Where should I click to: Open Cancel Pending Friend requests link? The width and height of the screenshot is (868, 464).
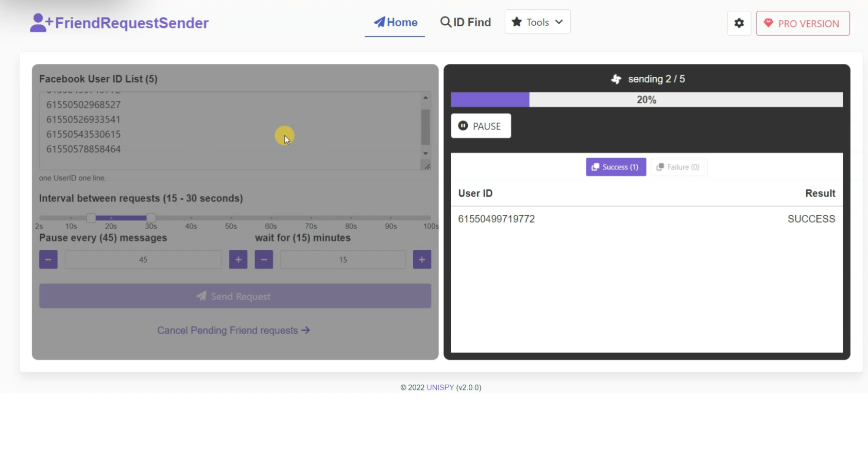click(x=233, y=331)
